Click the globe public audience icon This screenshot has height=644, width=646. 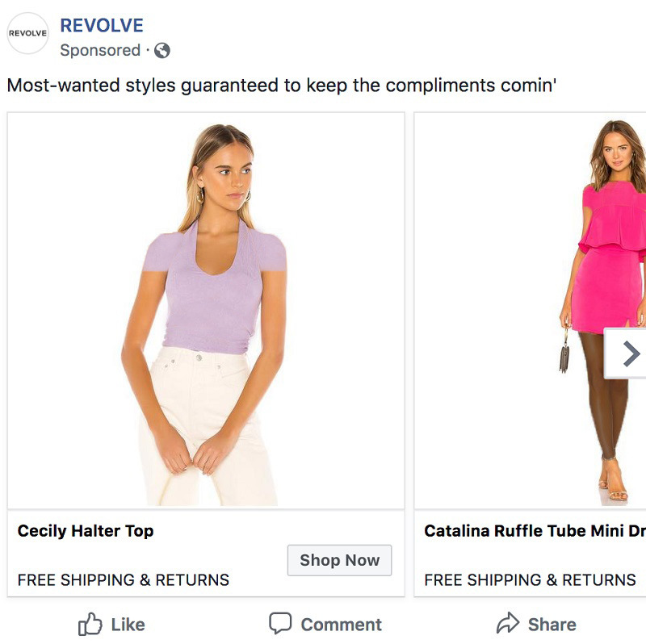pos(162,51)
